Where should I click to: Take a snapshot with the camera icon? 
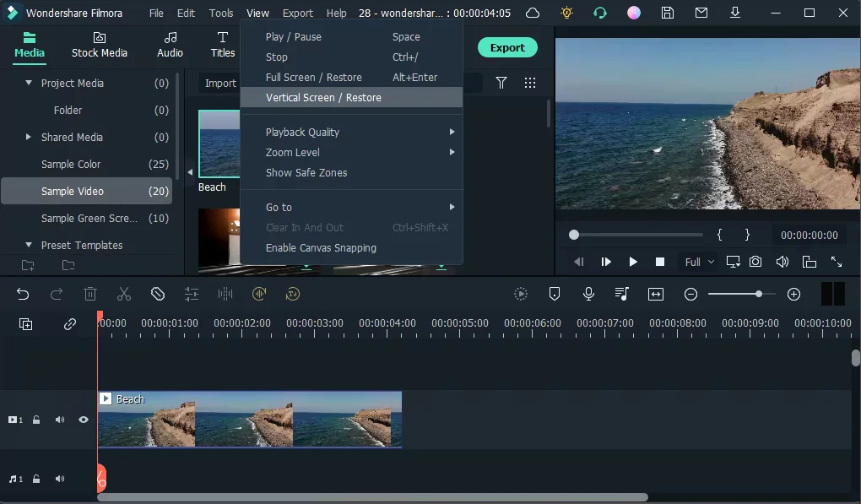click(x=755, y=262)
